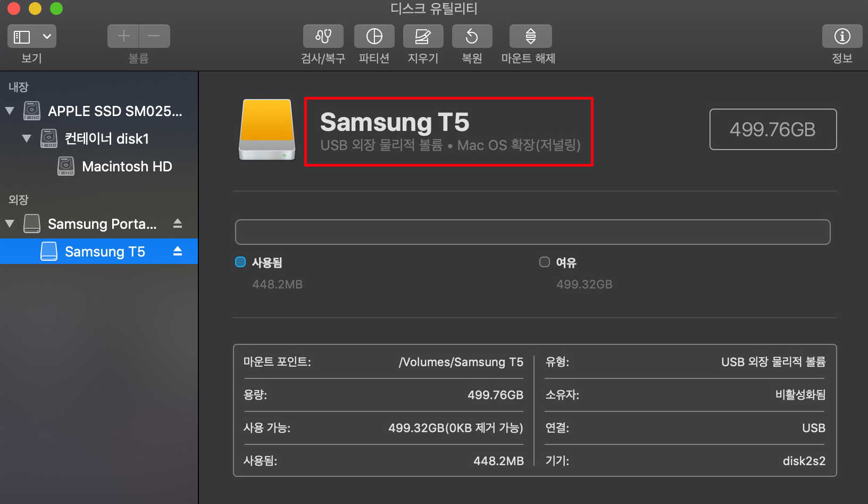Click the Erase (지우기) toolbar icon

(x=423, y=36)
